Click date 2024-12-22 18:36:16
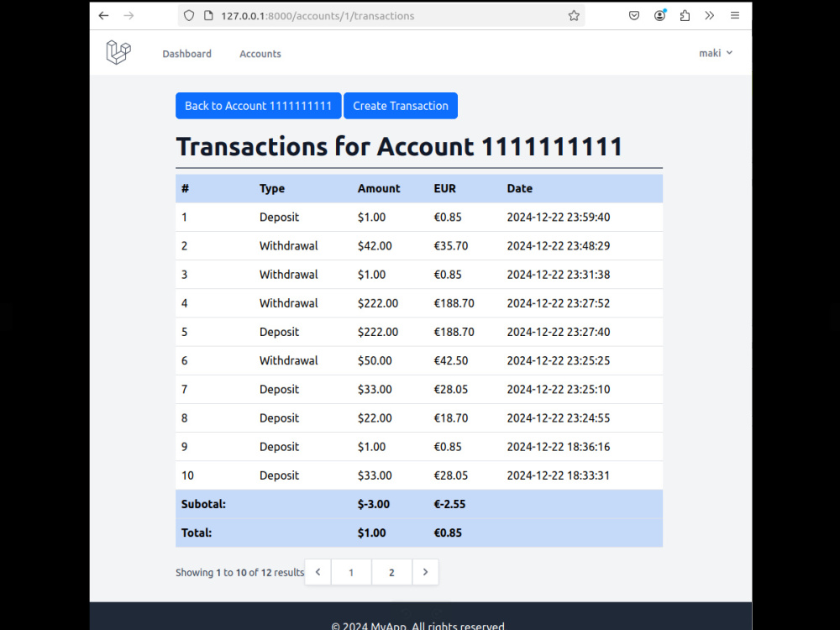The height and width of the screenshot is (630, 840). (x=559, y=447)
